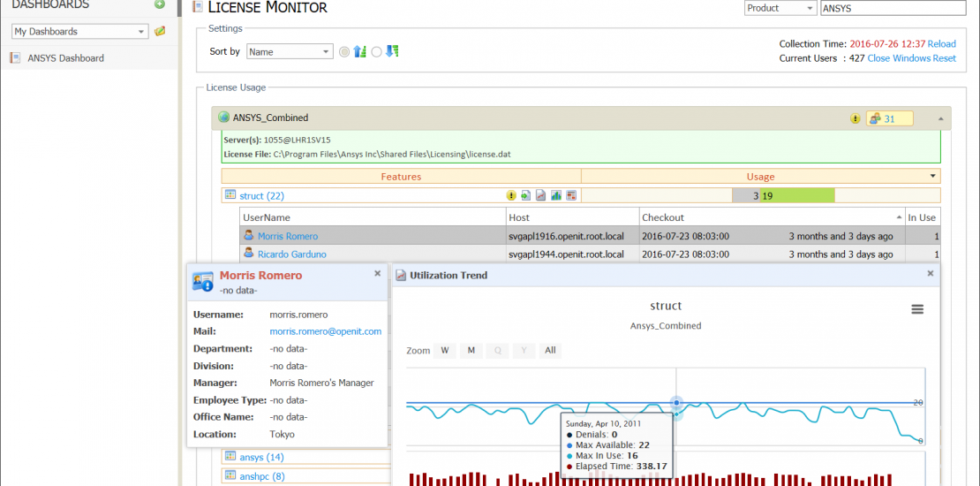Click descending sort arrow icon
Viewport: 980px width, 486px height.
[392, 51]
